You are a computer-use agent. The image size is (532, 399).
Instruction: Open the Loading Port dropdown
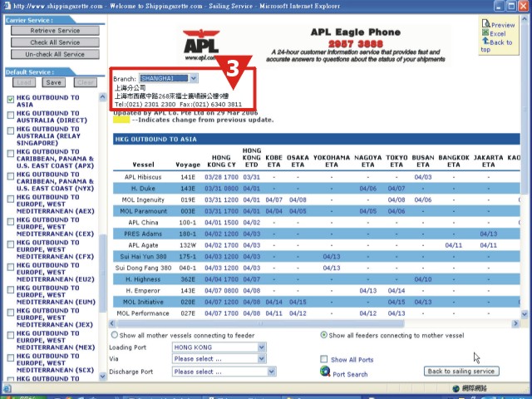click(219, 347)
